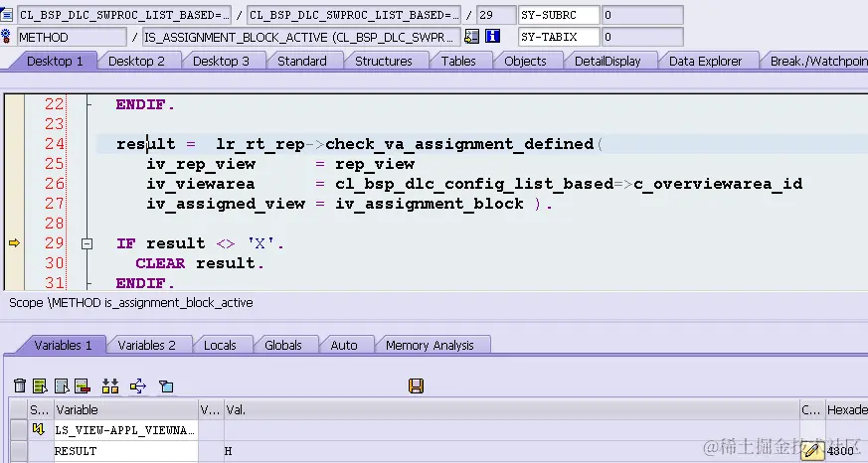The image size is (868, 463).
Task: Click the yellow execution arrow at line 29
Action: tap(14, 242)
